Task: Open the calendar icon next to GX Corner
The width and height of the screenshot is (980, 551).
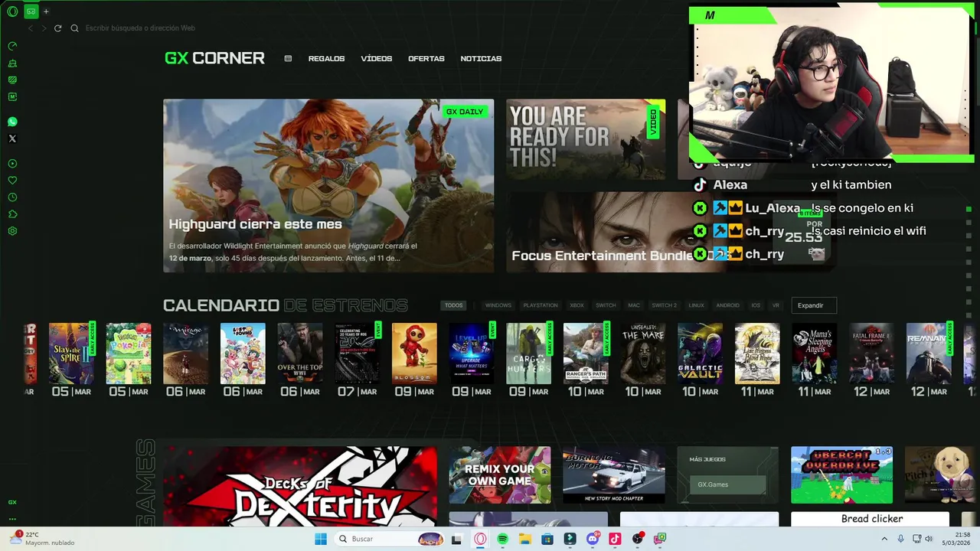Action: [x=288, y=58]
